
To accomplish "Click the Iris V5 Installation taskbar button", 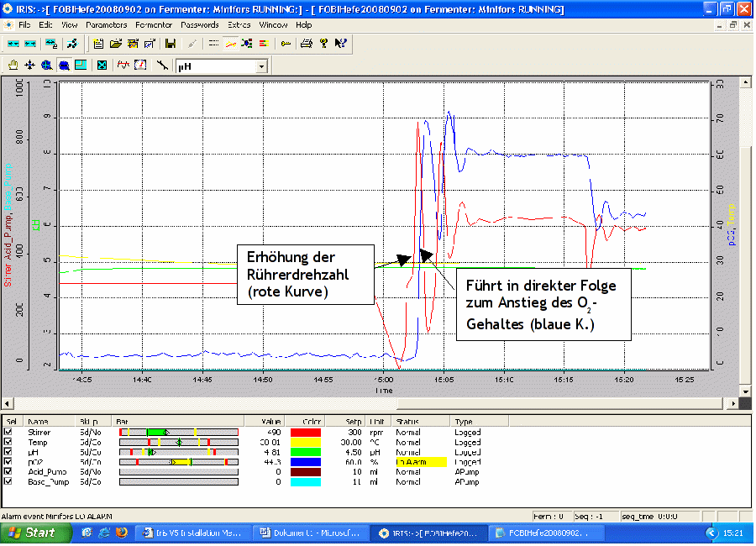I will 192,533.
